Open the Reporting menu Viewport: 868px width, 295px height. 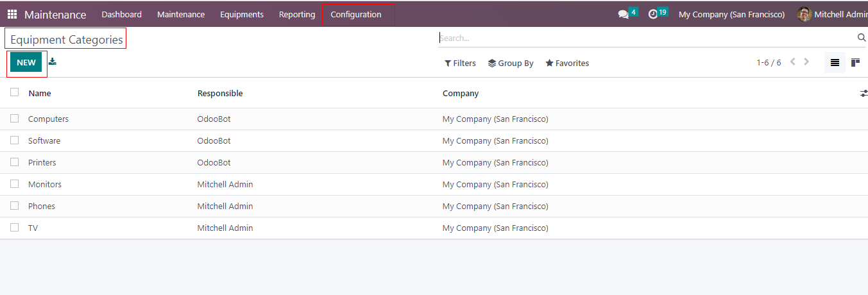297,14
